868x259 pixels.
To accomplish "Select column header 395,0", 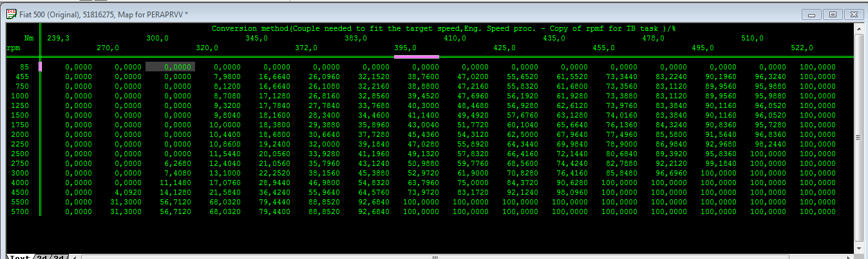I will [x=405, y=48].
